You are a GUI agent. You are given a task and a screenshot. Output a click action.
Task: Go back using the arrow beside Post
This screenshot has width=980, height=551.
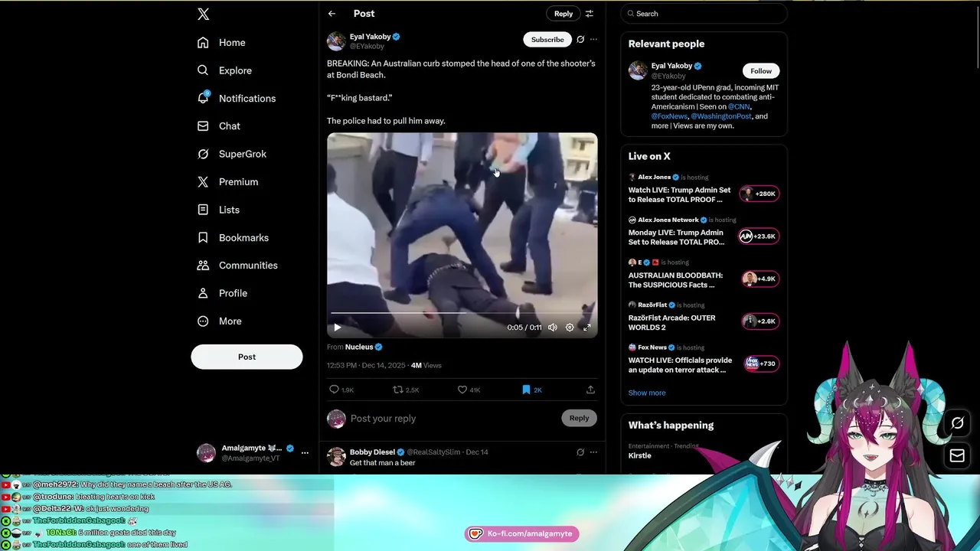tap(332, 14)
